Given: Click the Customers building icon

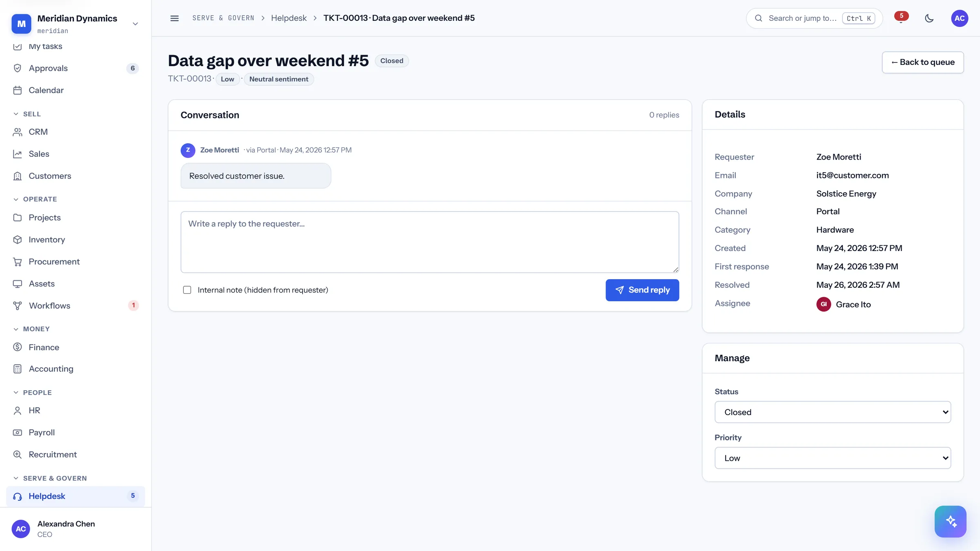Looking at the screenshot, I should (x=18, y=176).
